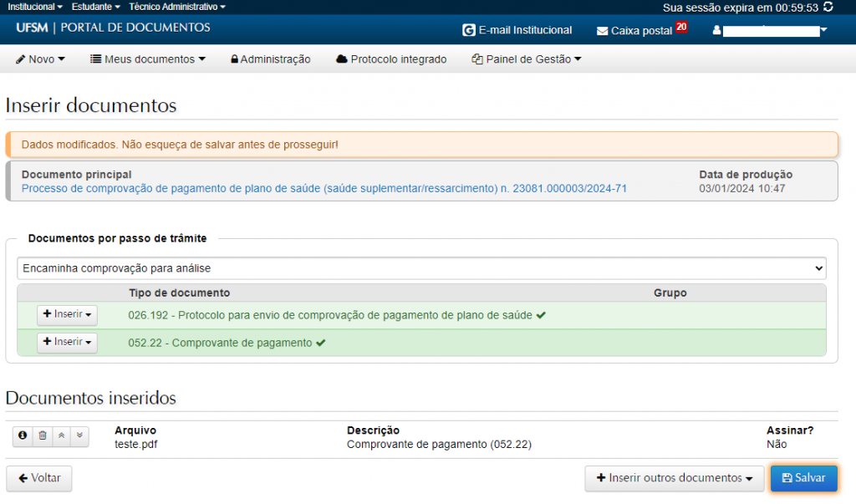Click the G E-mail Institucional icon
Screen dimensions: 856x504
tap(468, 30)
